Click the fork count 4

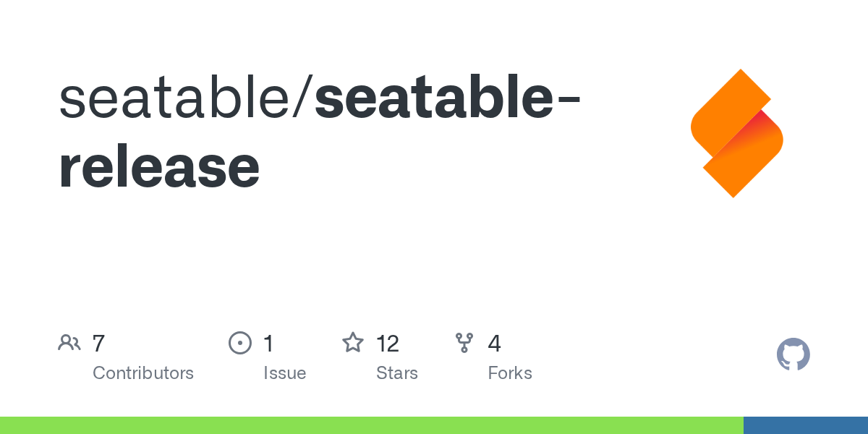[495, 343]
